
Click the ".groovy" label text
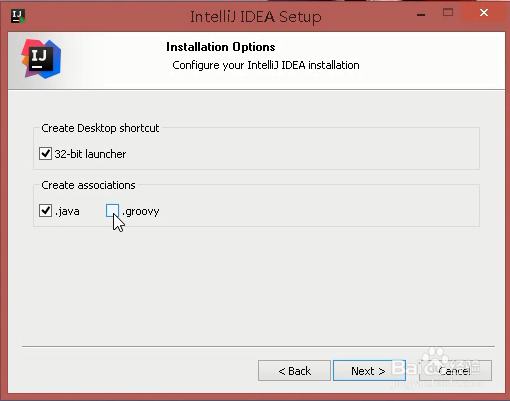click(141, 211)
